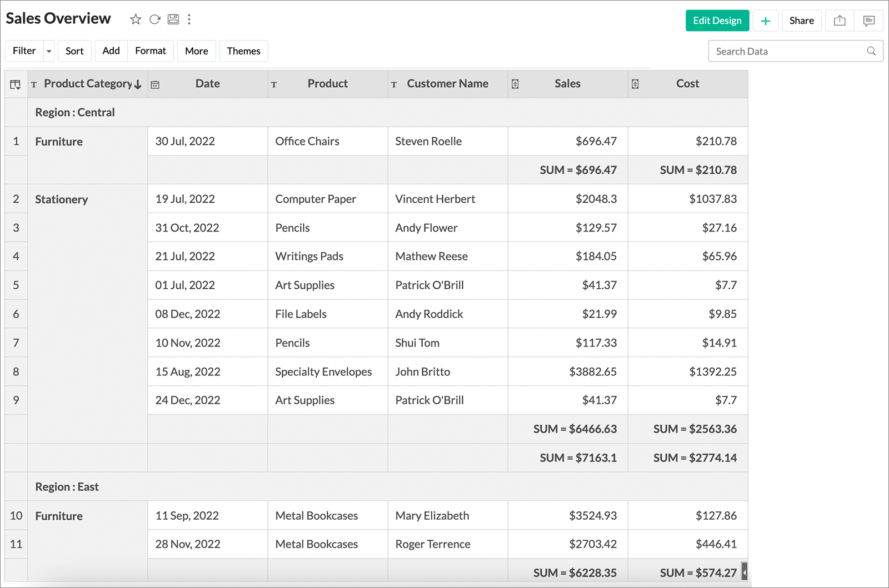Open the More menu
The height and width of the screenshot is (588, 889).
coord(197,51)
